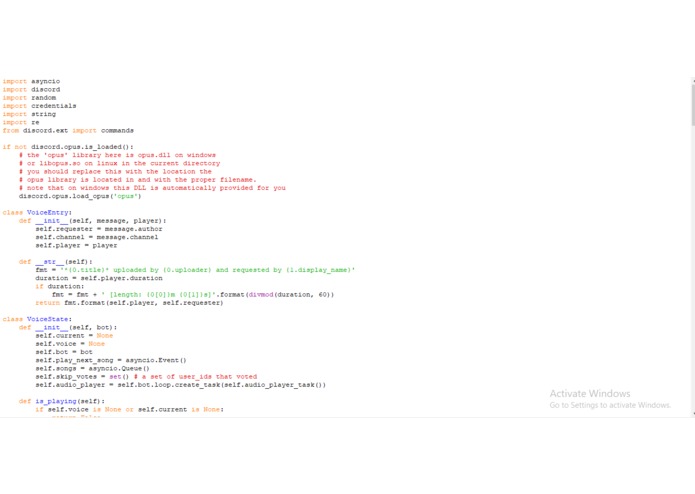Click the line "import asyncio"
This screenshot has width=695, height=494.
31,82
